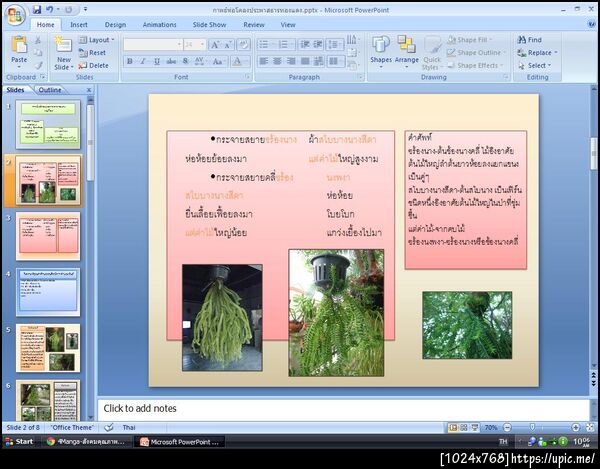Open the View tab
This screenshot has width=600, height=469.
pyautogui.click(x=288, y=25)
